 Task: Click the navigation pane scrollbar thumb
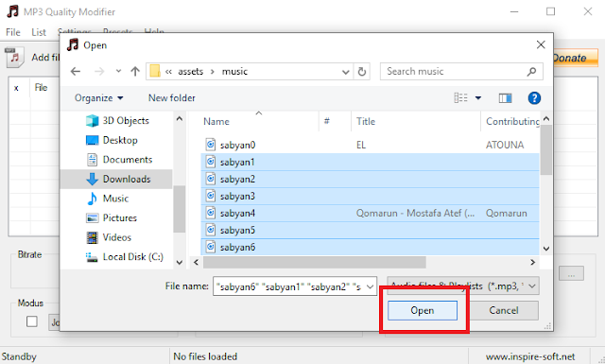click(x=179, y=209)
